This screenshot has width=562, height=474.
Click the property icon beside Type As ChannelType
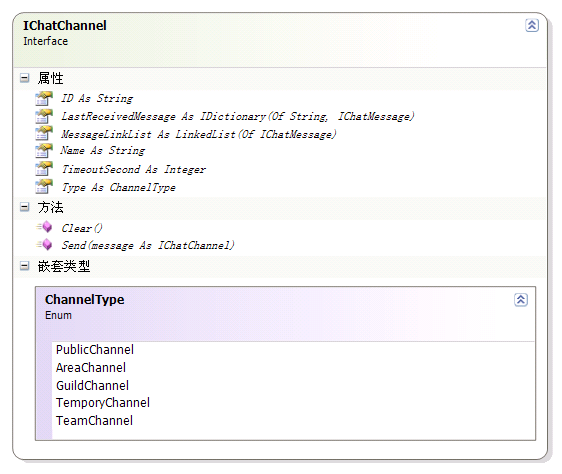pos(44,186)
